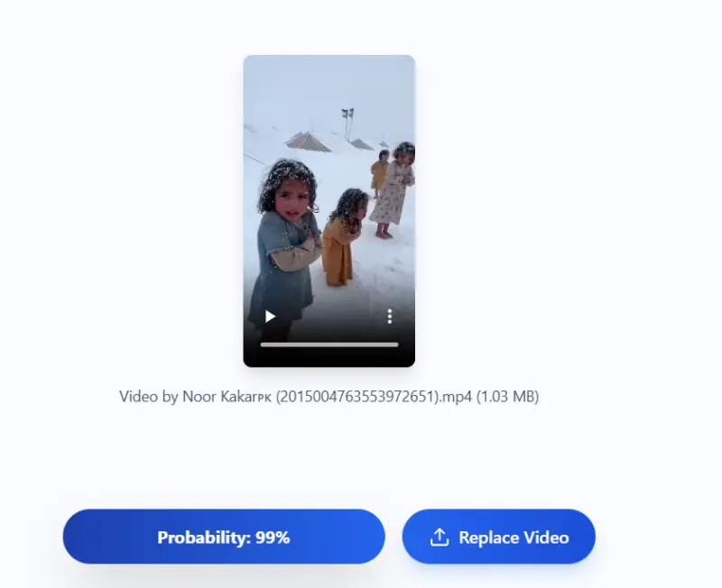The image size is (722, 588).
Task: Select the video preview thumbnail
Action: tap(329, 211)
